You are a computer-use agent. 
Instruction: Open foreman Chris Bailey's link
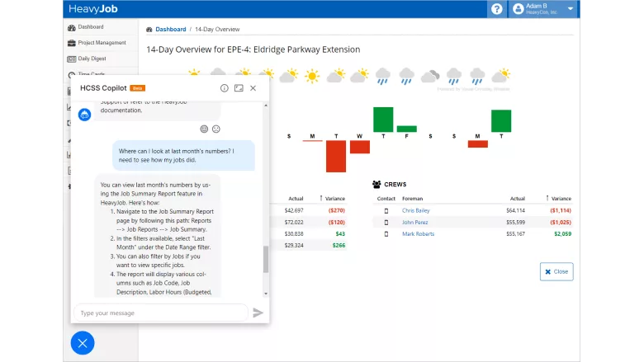[x=415, y=210]
